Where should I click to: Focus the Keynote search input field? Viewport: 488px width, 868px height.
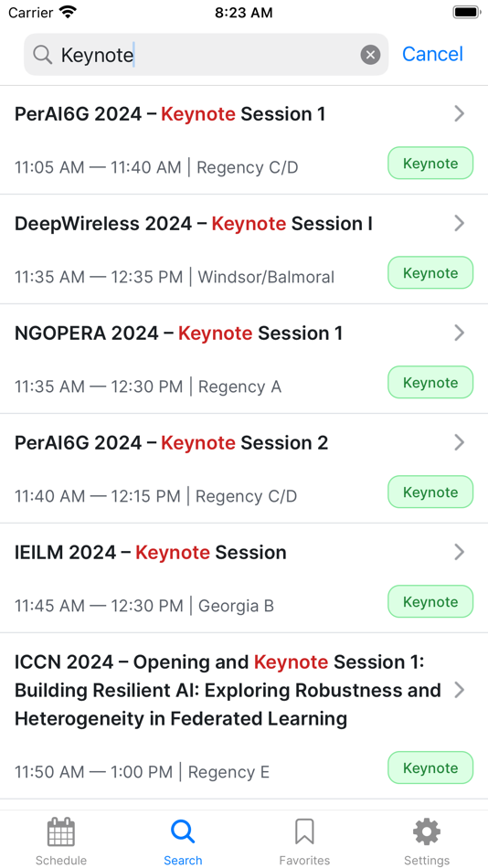[x=206, y=55]
